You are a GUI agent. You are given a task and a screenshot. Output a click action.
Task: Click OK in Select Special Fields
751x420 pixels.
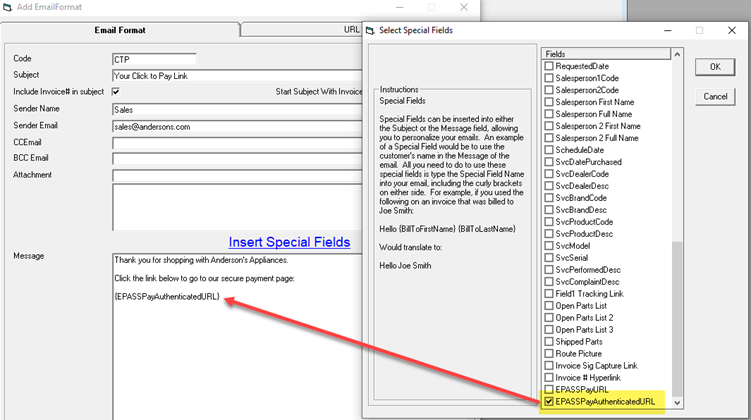715,67
